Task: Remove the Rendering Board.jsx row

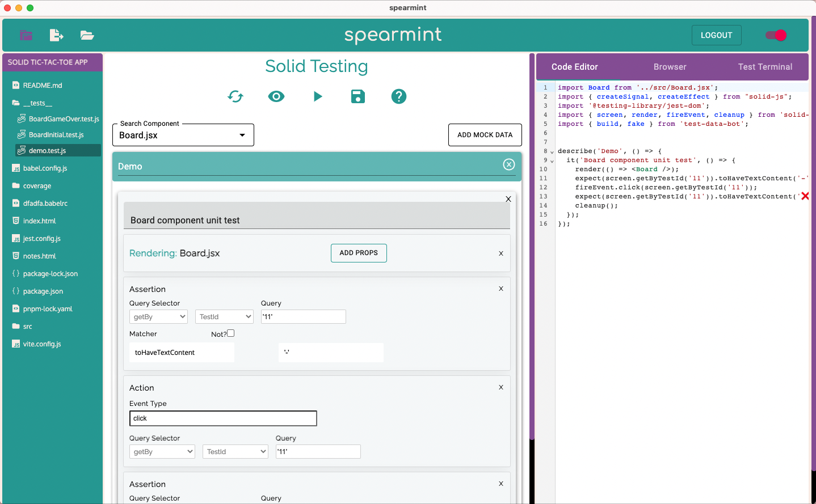Action: click(501, 253)
